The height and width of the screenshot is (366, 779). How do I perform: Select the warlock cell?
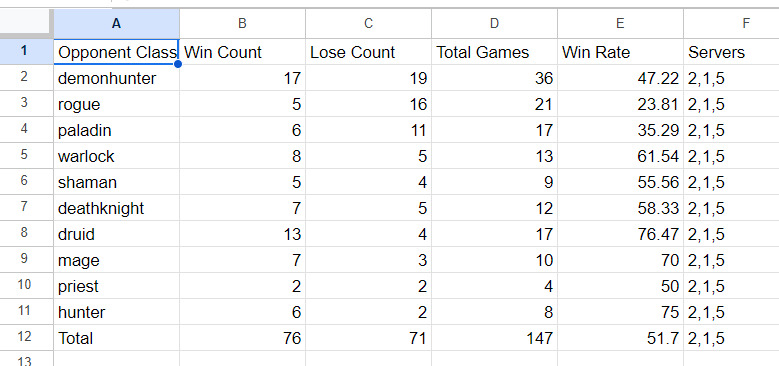coord(116,156)
